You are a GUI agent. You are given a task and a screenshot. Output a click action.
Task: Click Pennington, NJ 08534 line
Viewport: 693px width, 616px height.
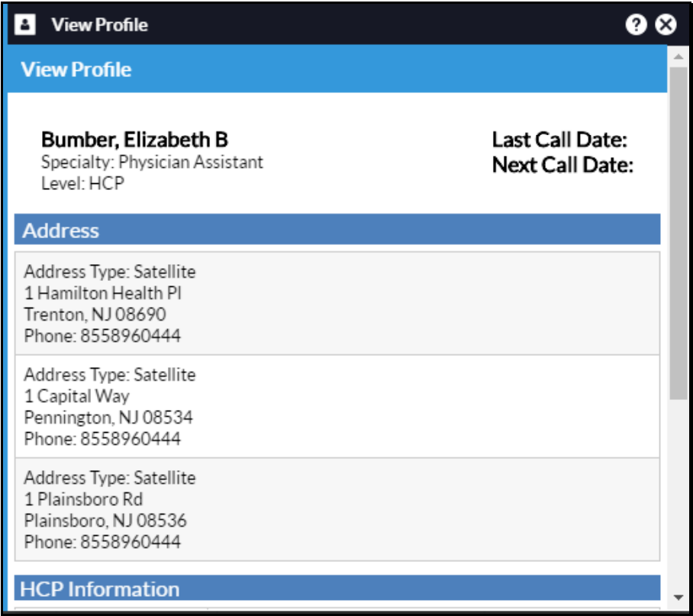tap(108, 418)
